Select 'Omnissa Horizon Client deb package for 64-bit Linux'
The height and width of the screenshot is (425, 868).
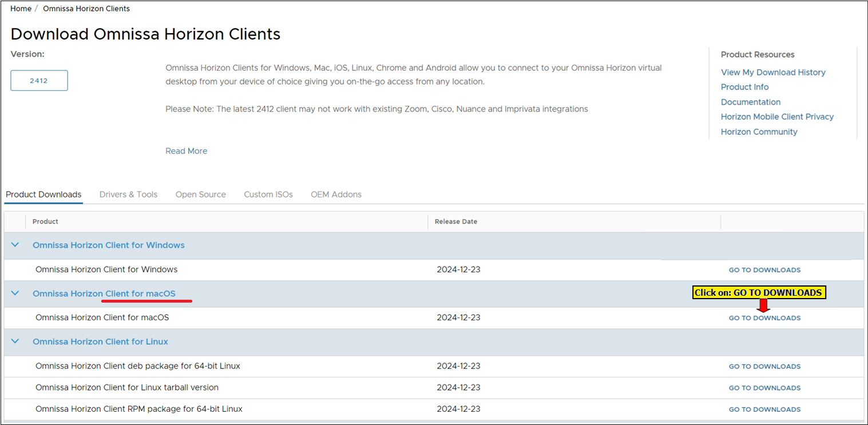click(138, 366)
